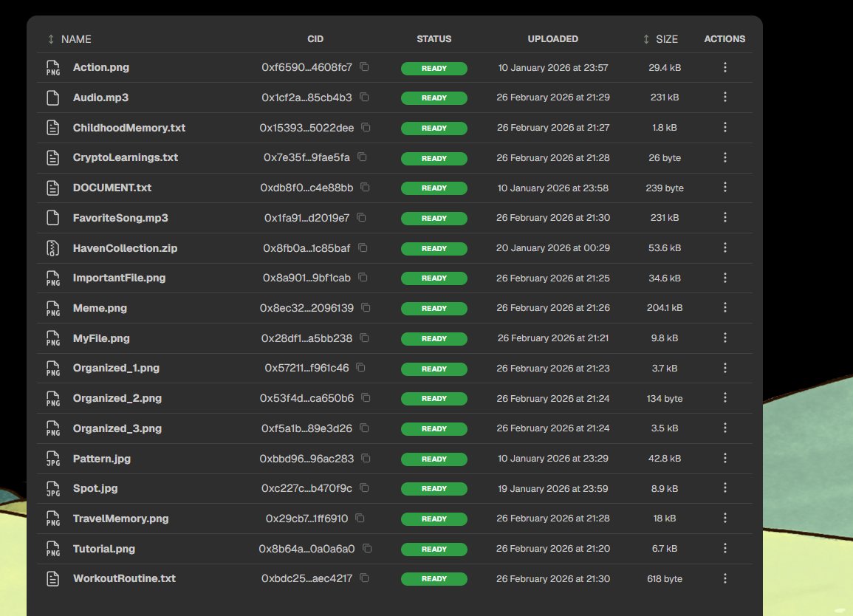Select the FavoriteSong.mp3 file name
This screenshot has height=616, width=853.
click(x=120, y=218)
